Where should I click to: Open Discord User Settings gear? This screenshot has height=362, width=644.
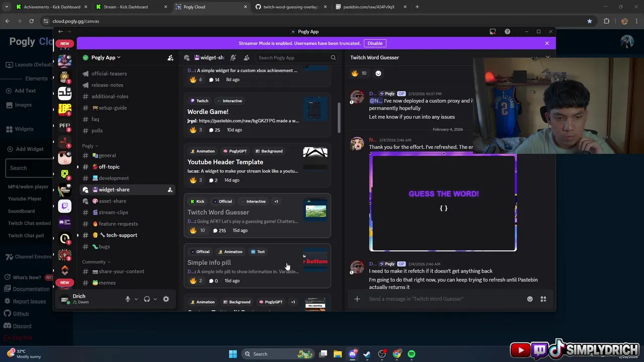[166, 299]
